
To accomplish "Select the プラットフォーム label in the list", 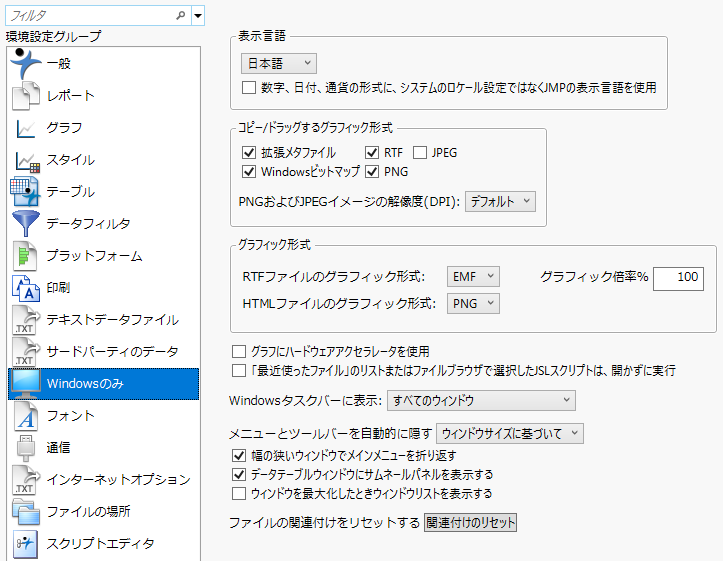I will 95,255.
